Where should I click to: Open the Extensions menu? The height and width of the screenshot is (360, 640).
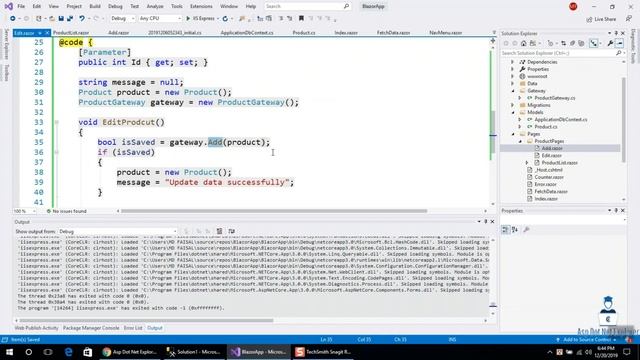point(201,7)
